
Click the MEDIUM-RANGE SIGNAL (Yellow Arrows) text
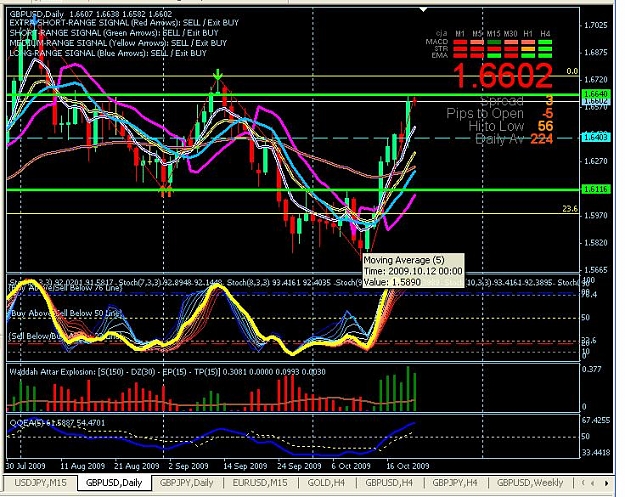(x=118, y=43)
